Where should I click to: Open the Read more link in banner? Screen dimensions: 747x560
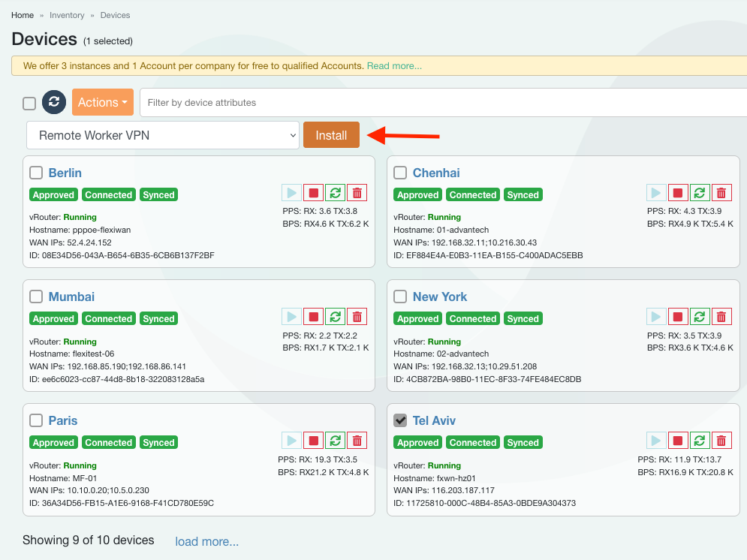(x=394, y=66)
